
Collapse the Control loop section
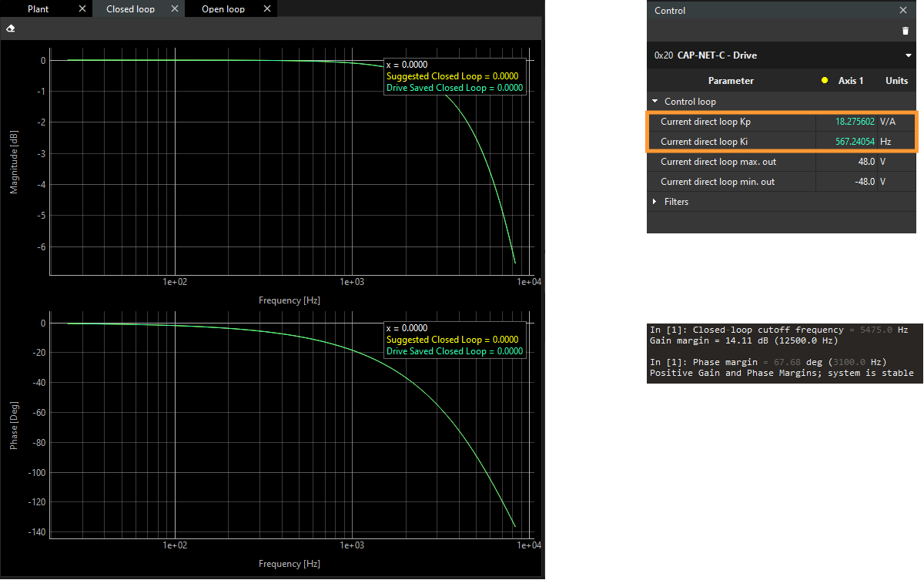coord(655,101)
